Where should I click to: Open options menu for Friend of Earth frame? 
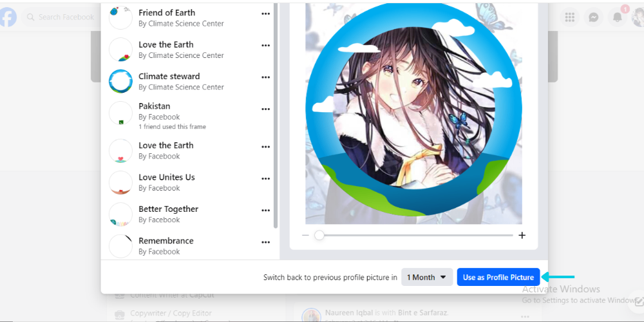point(266,14)
